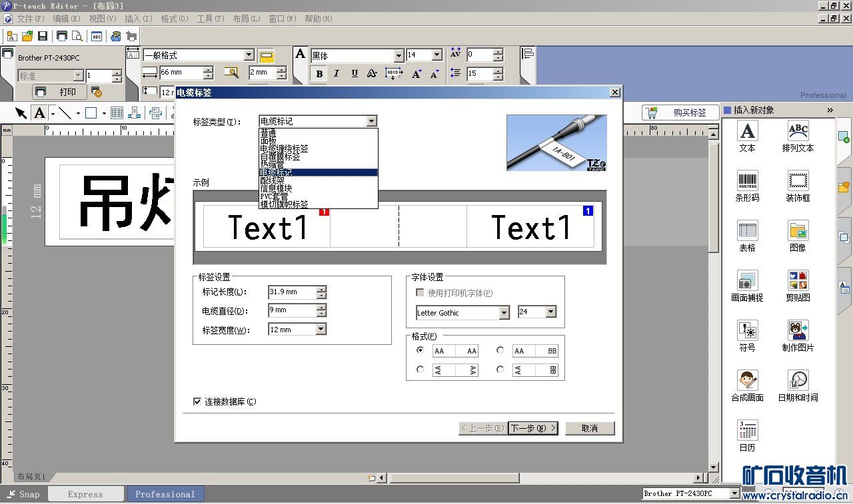This screenshot has width=853, height=504.
Task: Open the 排列文本 arranged text tool
Action: (798, 131)
